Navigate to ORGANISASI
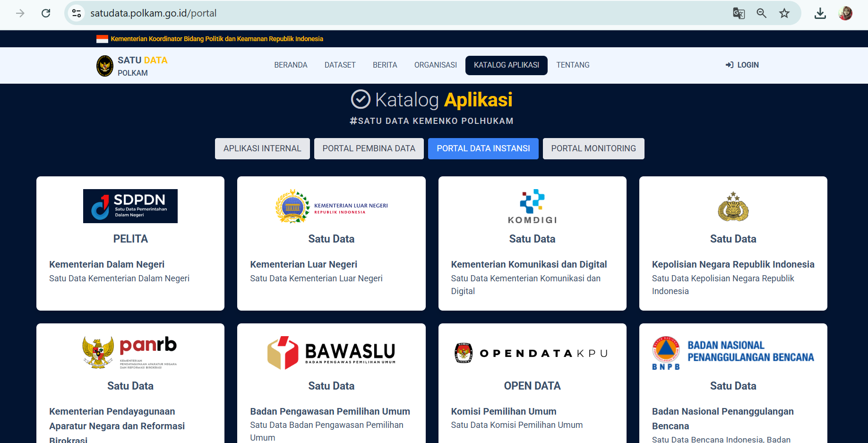 point(436,65)
